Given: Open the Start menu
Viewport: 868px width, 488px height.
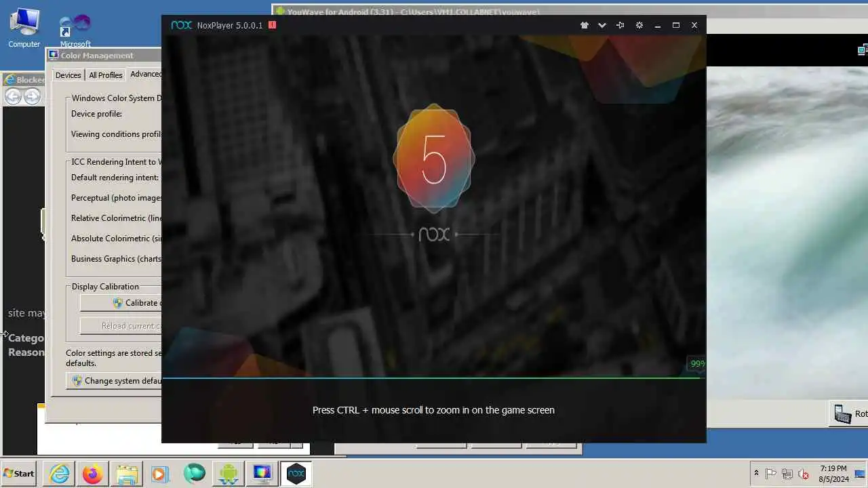Looking at the screenshot, I should click(19, 474).
